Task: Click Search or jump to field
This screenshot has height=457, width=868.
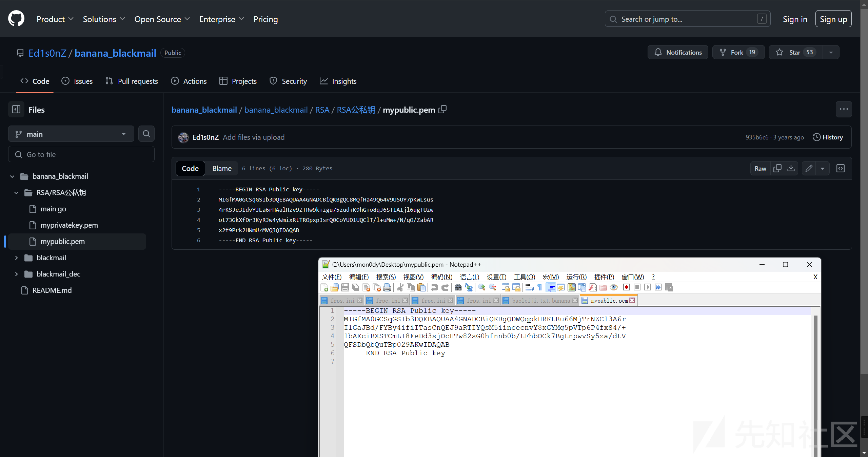Action: point(688,19)
